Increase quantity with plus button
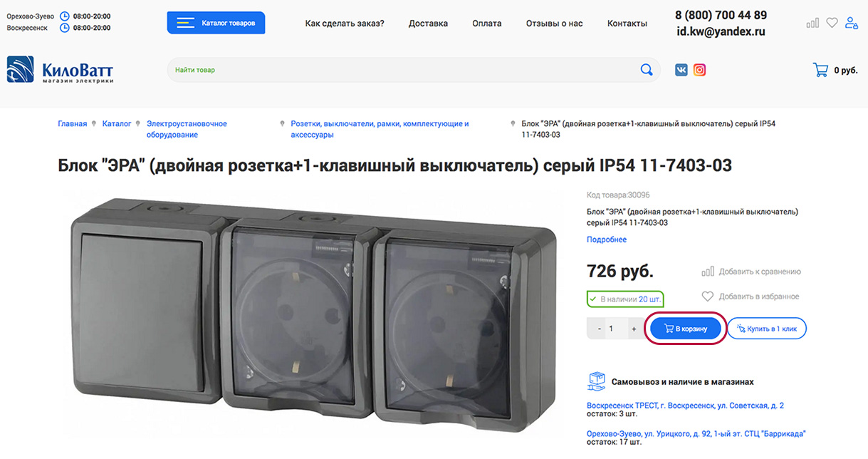This screenshot has width=868, height=459. click(x=634, y=329)
